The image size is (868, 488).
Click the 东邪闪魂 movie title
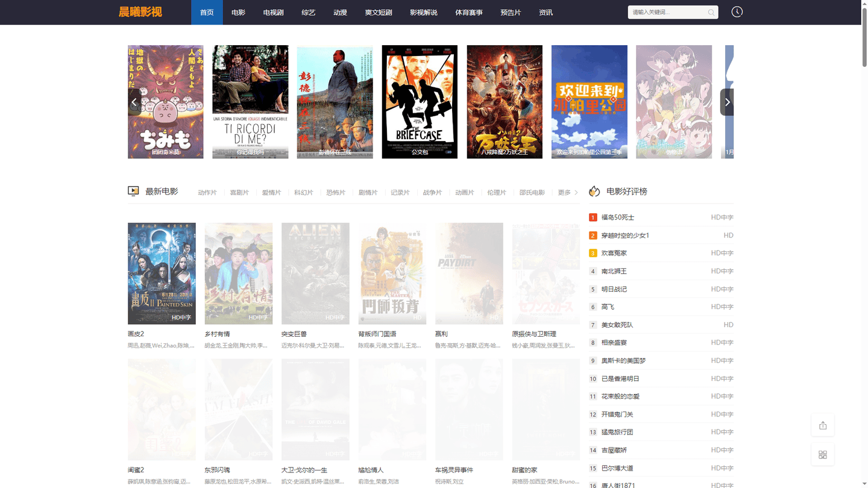tap(217, 470)
